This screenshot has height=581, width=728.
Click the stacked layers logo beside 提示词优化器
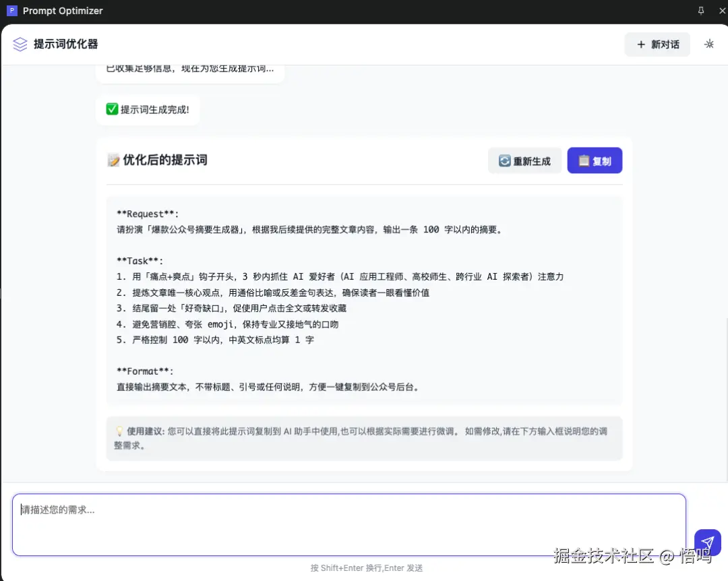[20, 44]
